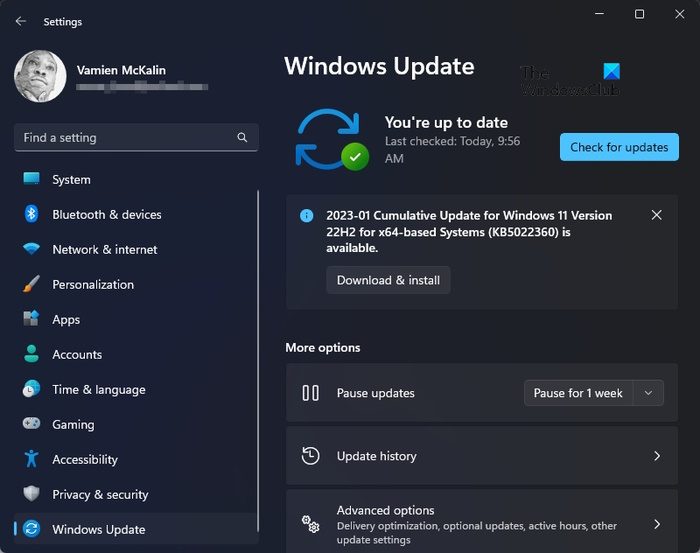Open Advanced options

click(482, 521)
